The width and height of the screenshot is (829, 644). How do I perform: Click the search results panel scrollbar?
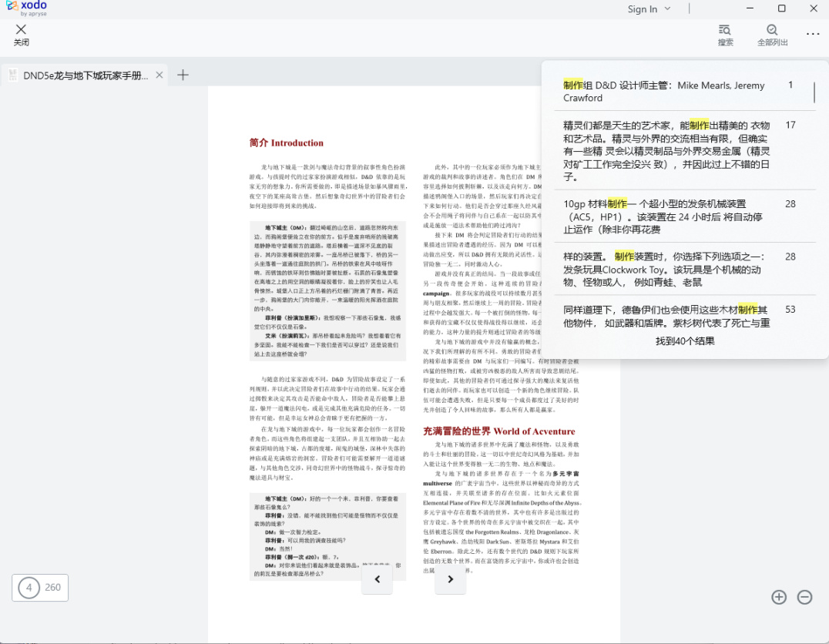click(x=814, y=92)
